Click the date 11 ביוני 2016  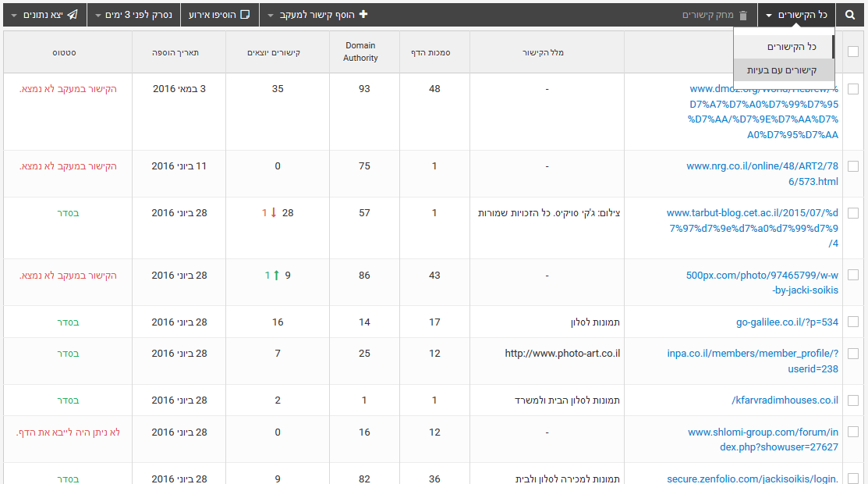pyautogui.click(x=179, y=166)
